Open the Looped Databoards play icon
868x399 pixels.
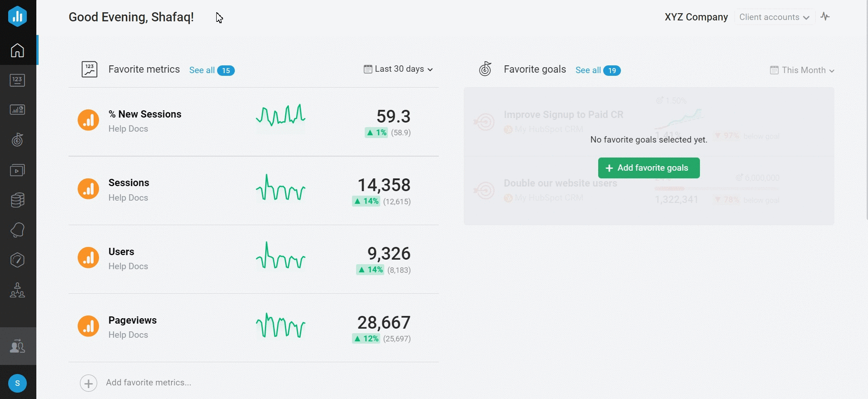(x=18, y=170)
